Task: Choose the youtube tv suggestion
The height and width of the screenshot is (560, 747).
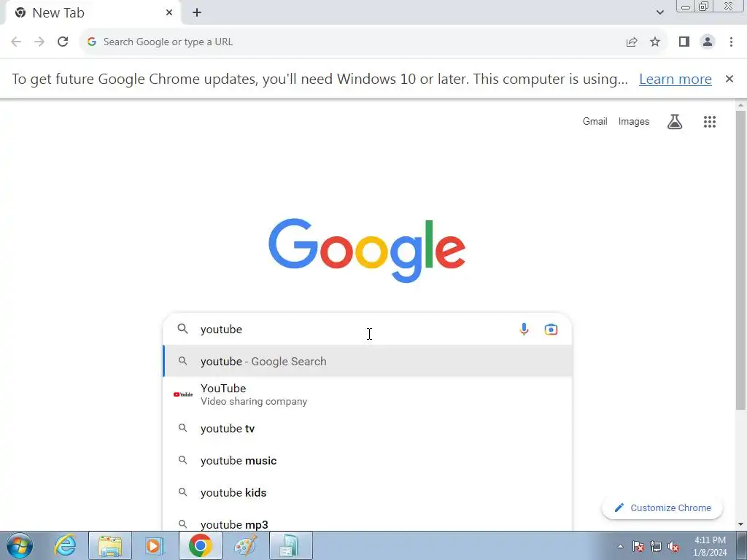Action: pyautogui.click(x=368, y=429)
